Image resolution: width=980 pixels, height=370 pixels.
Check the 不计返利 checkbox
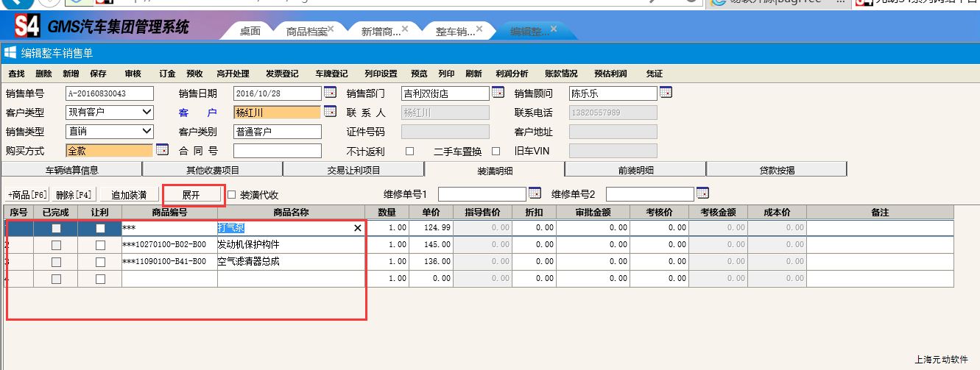pyautogui.click(x=410, y=151)
